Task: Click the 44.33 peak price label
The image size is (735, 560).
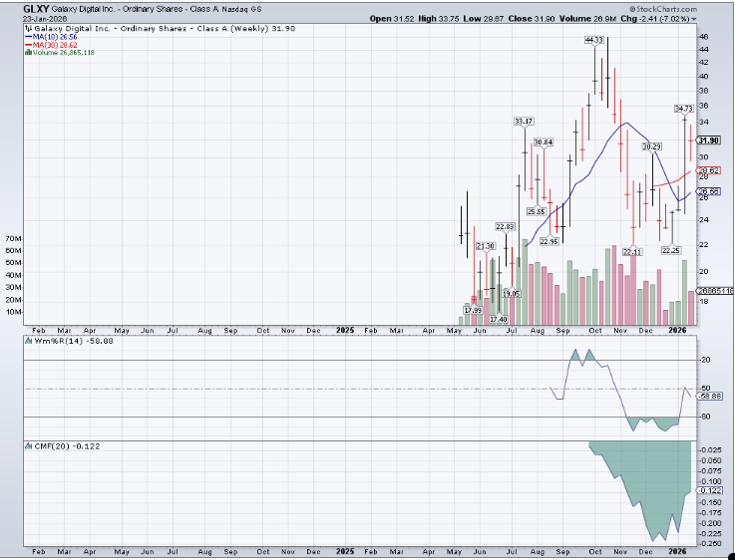Action: tap(594, 40)
